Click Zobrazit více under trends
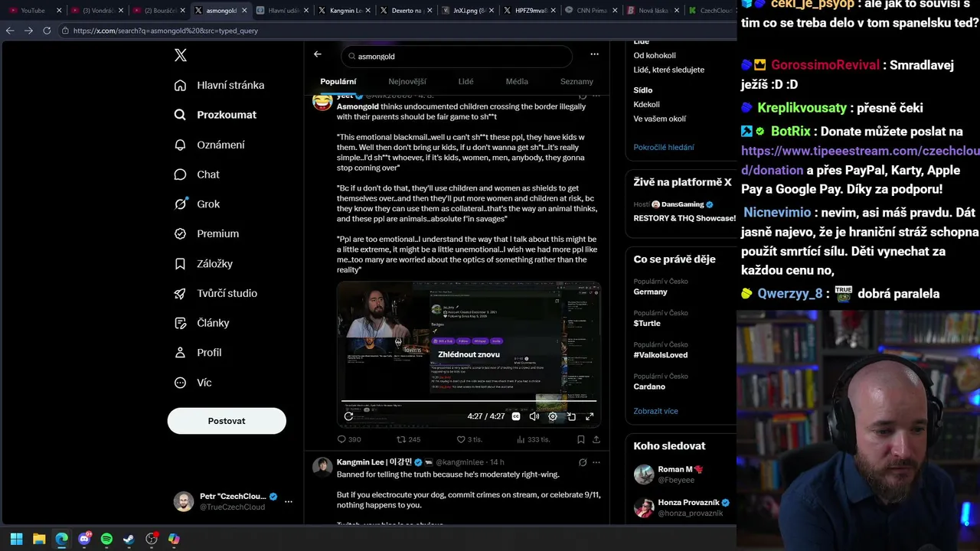 [655, 411]
